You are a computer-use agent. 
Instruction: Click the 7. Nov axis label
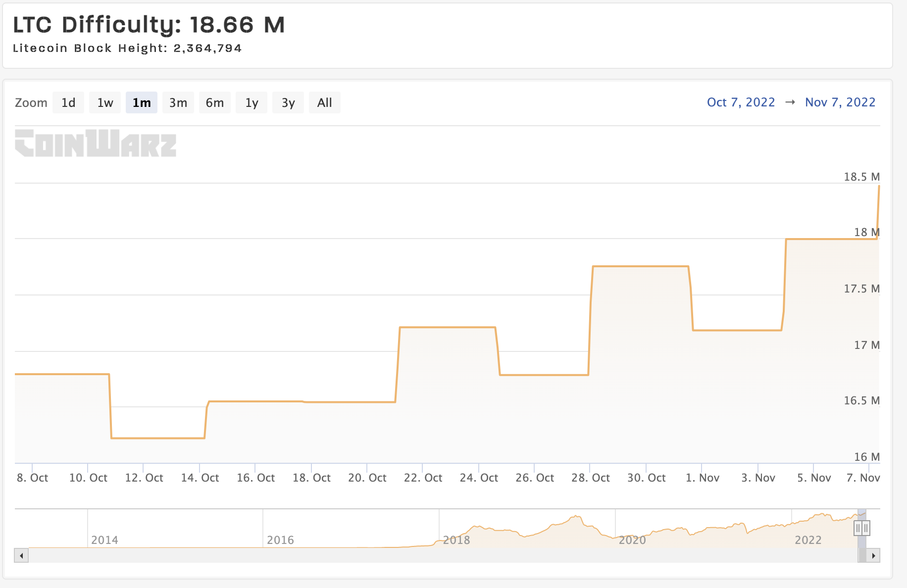coord(863,478)
